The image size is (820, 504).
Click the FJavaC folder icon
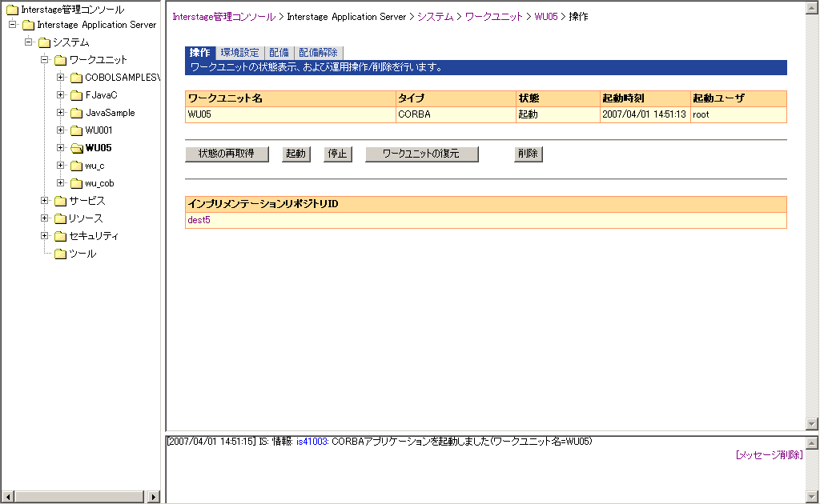tap(76, 95)
